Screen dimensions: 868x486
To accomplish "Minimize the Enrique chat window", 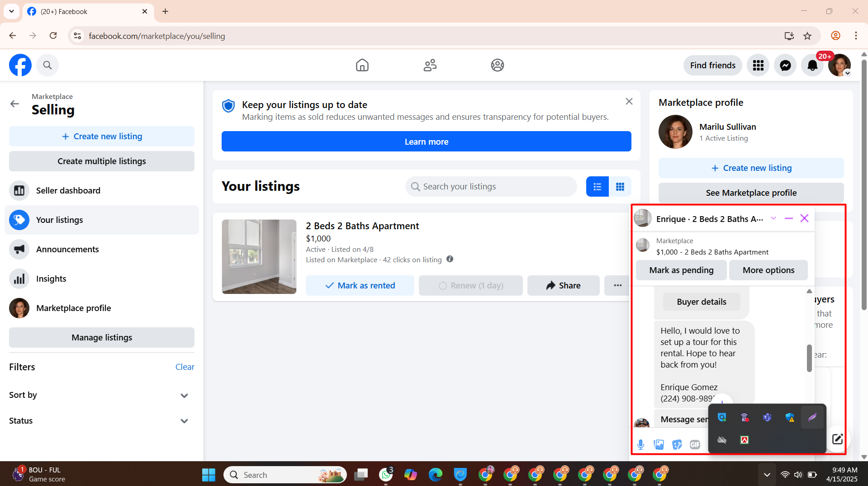I will tap(788, 218).
